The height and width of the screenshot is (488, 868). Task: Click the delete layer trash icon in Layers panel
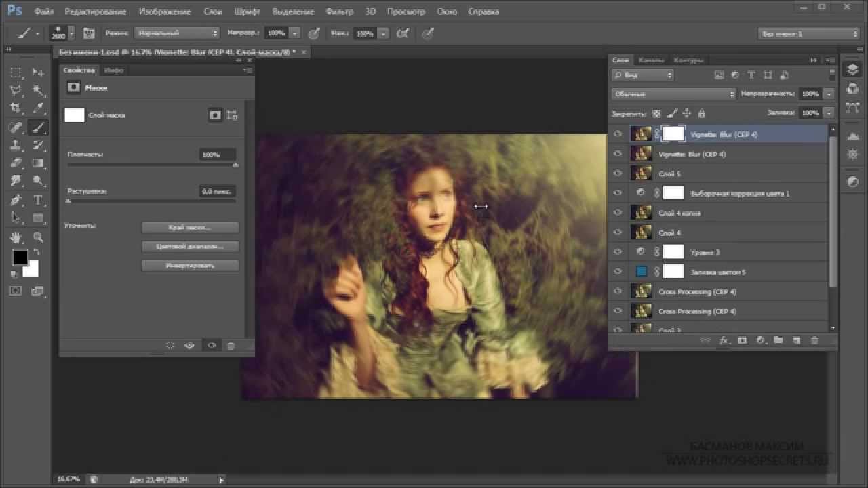[x=814, y=340]
